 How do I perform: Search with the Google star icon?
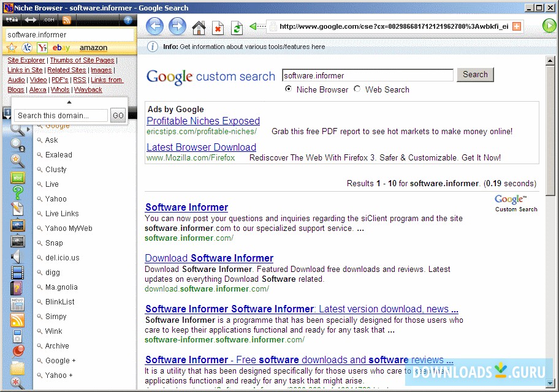point(12,47)
